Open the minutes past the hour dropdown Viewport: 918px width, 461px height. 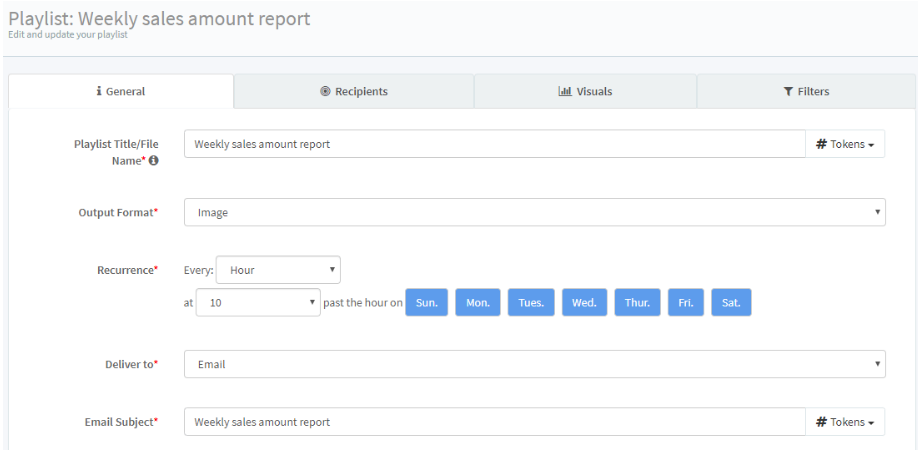click(258, 302)
